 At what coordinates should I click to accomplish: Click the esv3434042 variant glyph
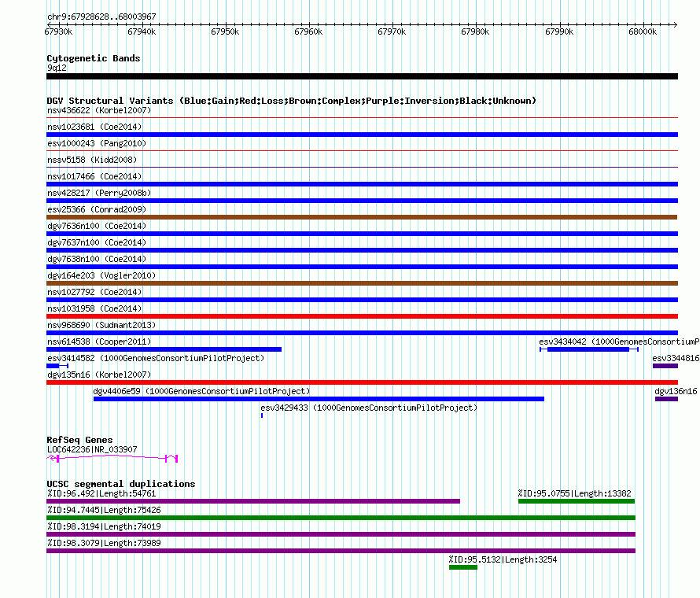pyautogui.click(x=589, y=349)
